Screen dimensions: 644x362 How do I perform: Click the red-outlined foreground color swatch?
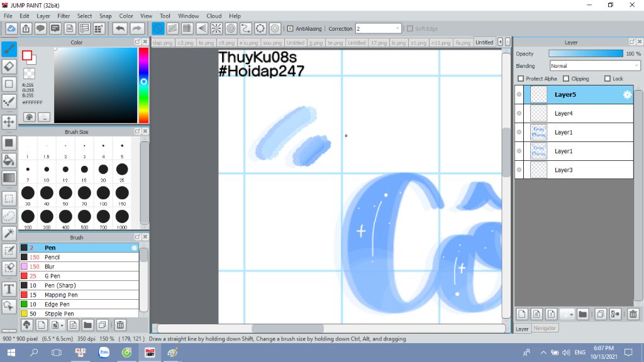(x=27, y=55)
